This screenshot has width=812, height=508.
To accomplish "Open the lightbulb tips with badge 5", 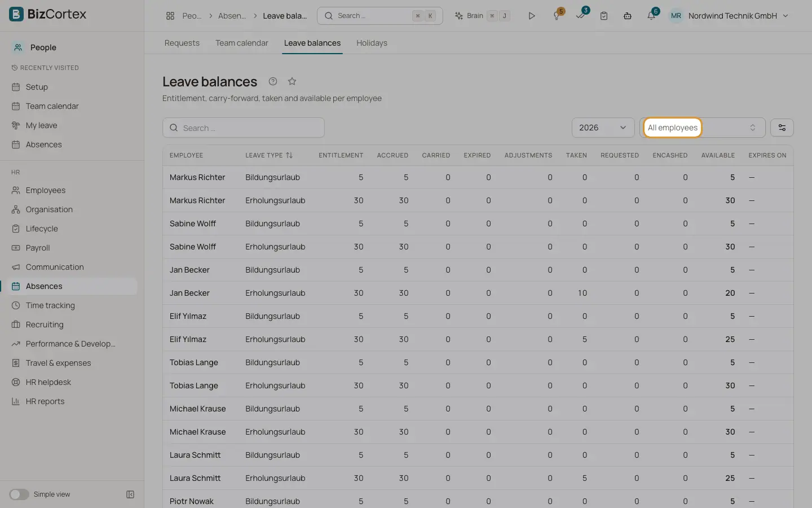I will point(557,16).
